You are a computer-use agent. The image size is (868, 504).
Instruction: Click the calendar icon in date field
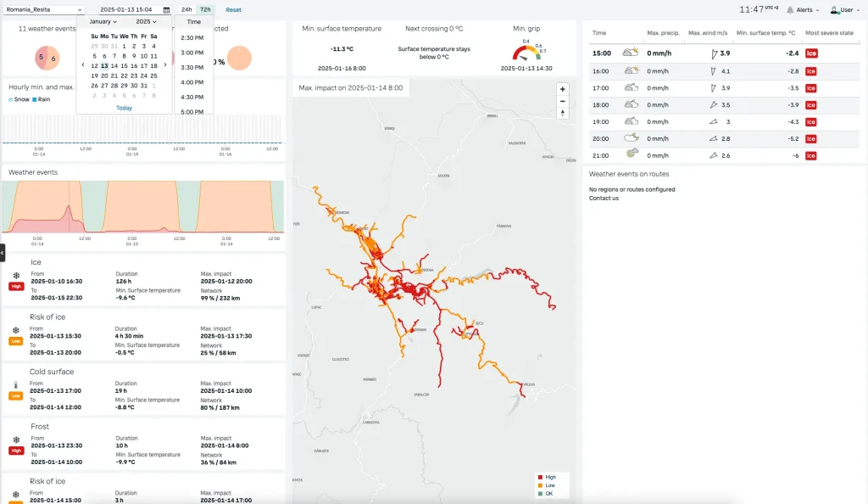(166, 10)
